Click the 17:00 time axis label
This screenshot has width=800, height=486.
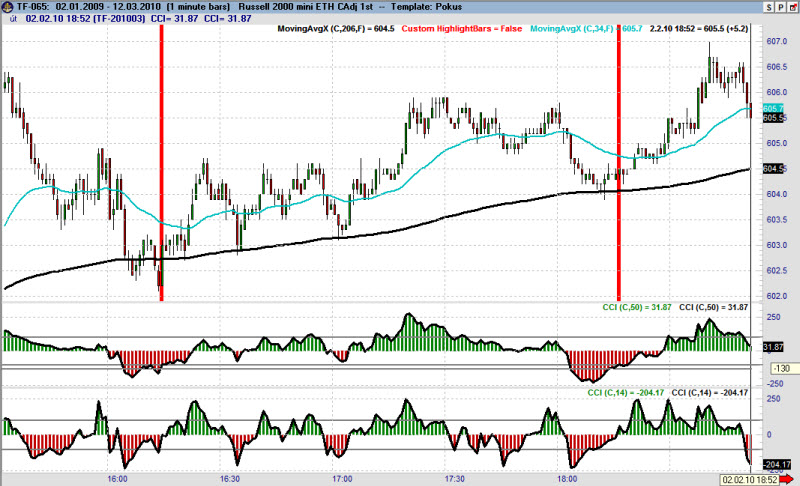point(342,479)
